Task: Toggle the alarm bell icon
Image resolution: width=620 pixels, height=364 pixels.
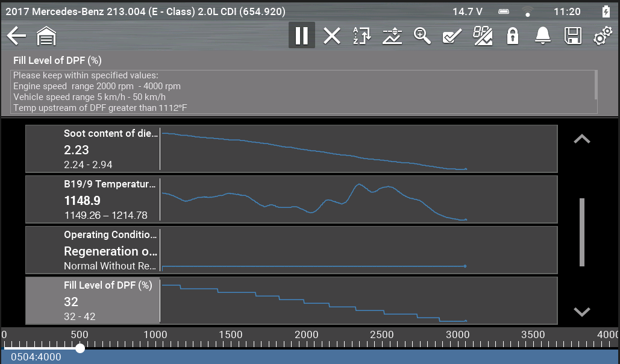Action: pos(543,36)
